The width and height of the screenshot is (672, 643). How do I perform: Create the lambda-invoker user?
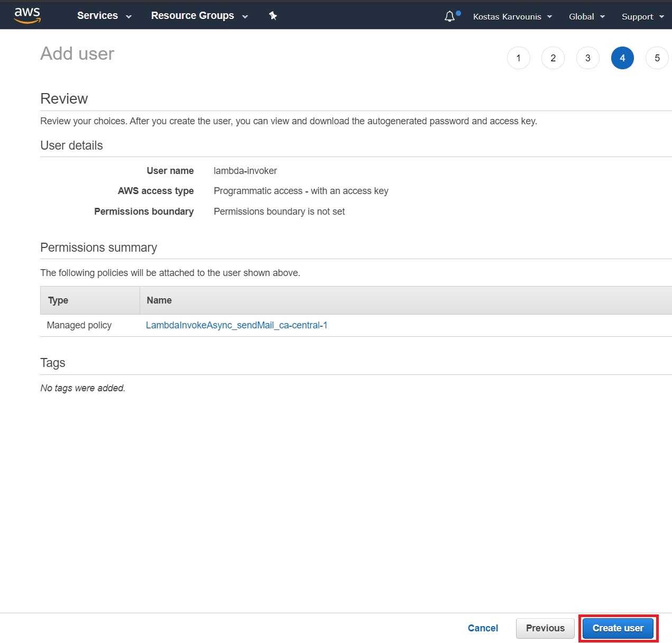(618, 628)
